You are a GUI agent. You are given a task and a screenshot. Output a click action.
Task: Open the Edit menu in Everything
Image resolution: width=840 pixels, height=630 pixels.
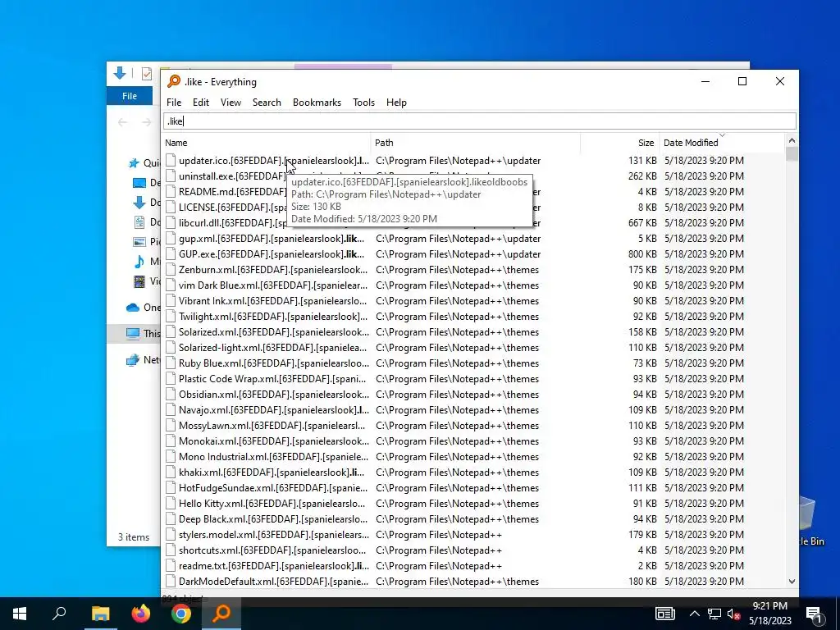click(201, 103)
